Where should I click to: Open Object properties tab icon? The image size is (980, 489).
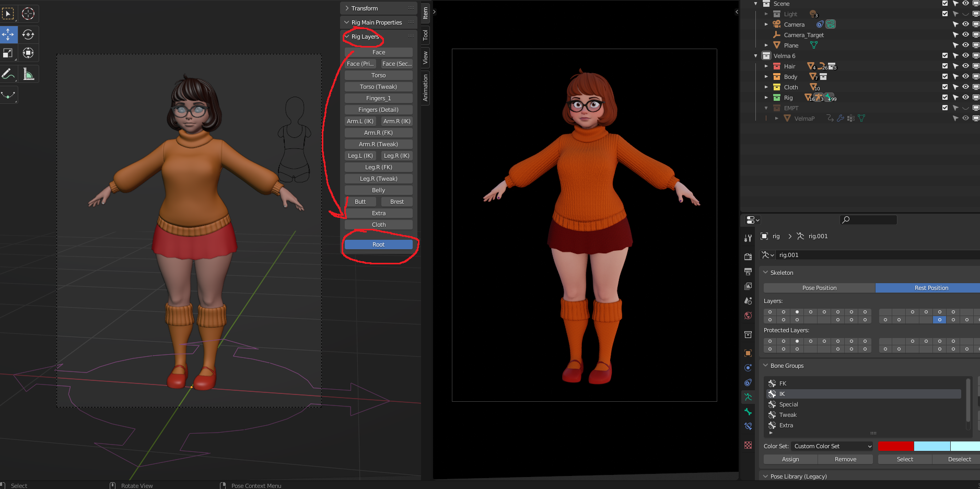click(x=748, y=353)
